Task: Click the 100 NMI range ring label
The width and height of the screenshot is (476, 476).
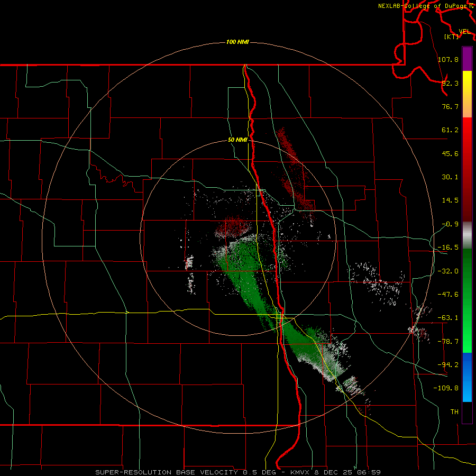Action: 237,42
